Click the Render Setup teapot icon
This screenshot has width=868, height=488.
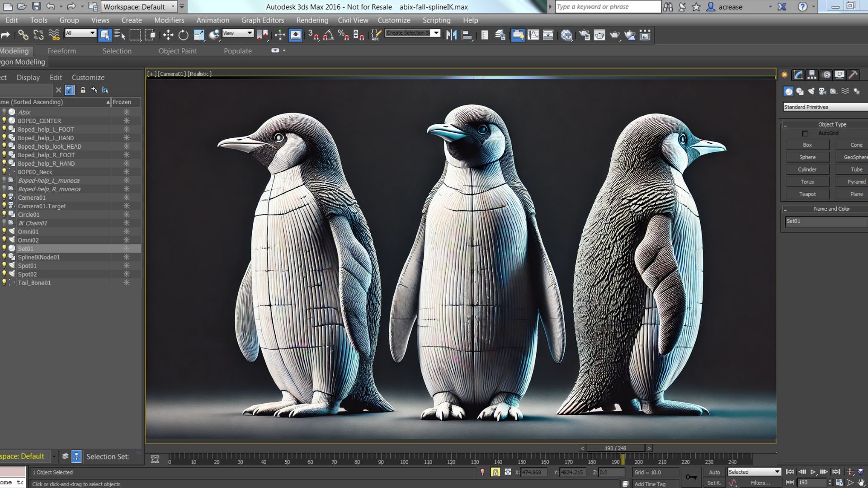tap(584, 35)
